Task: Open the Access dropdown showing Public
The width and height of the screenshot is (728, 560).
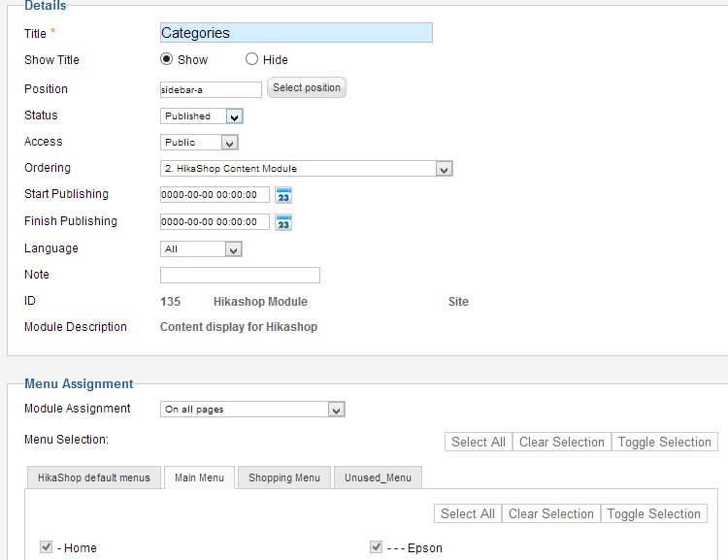Action: pos(199,142)
